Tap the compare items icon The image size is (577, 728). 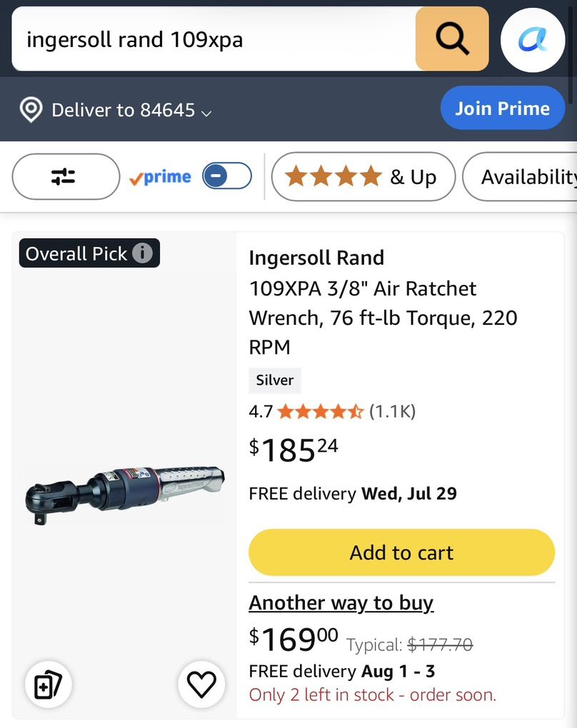[x=48, y=684]
